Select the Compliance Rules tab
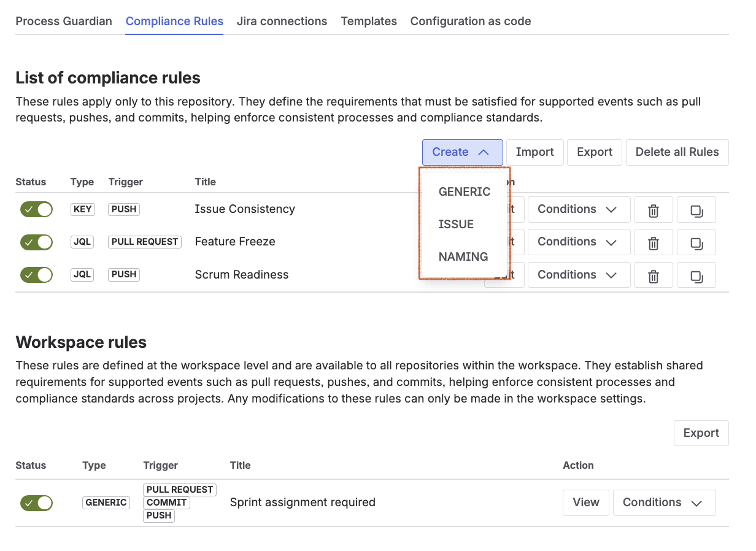 [174, 21]
